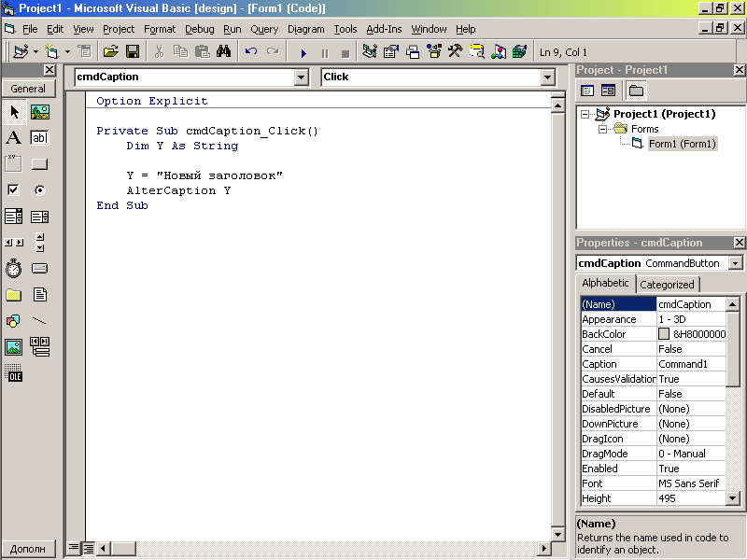Switch to Full Module View at code bottom
The image size is (747, 560).
[x=89, y=548]
